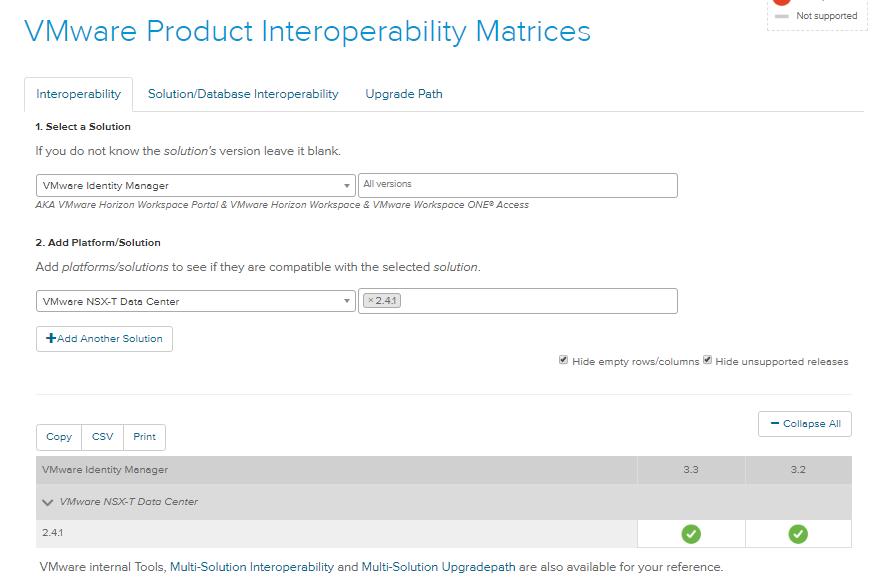Click the green checkmark under version 3.2
Screen dimensions: 884x588
798,533
